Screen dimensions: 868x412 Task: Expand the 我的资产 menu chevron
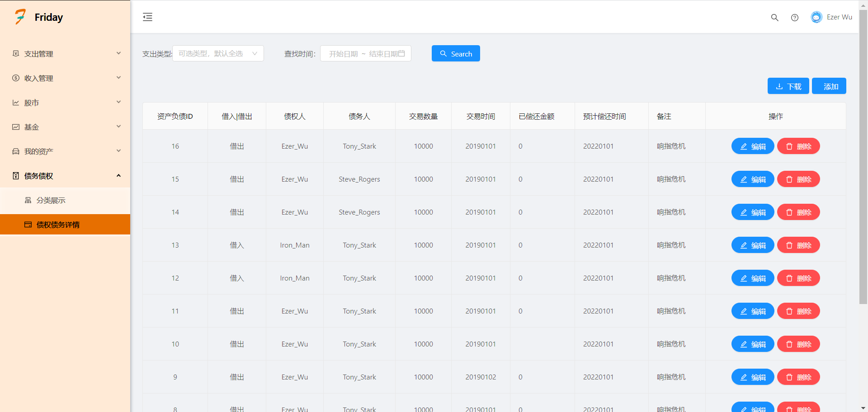(x=118, y=151)
